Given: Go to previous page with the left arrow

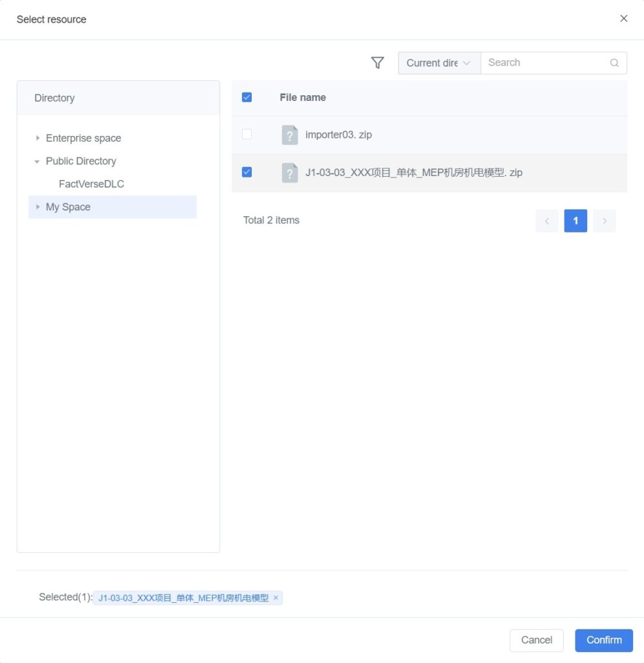Looking at the screenshot, I should pyautogui.click(x=546, y=221).
